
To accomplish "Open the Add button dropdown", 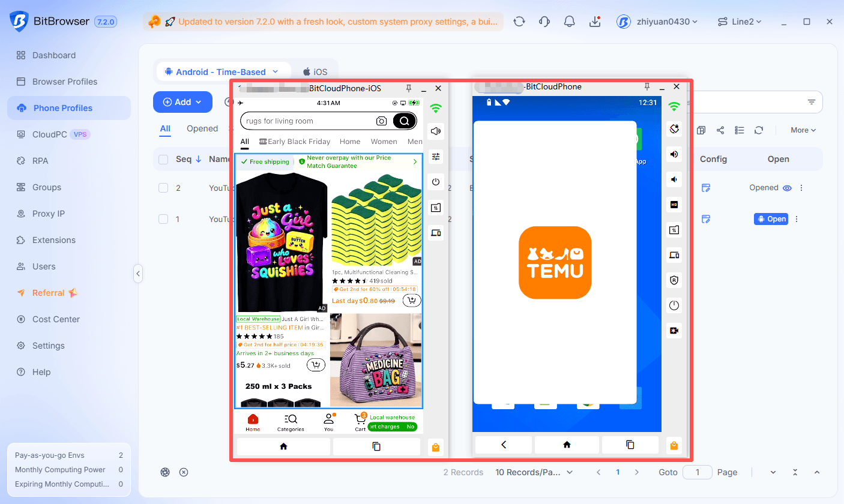I will [x=182, y=102].
